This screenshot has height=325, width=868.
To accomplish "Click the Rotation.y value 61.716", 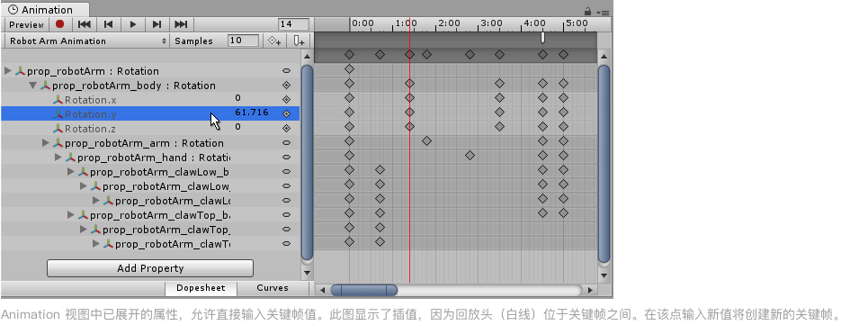I will point(252,113).
